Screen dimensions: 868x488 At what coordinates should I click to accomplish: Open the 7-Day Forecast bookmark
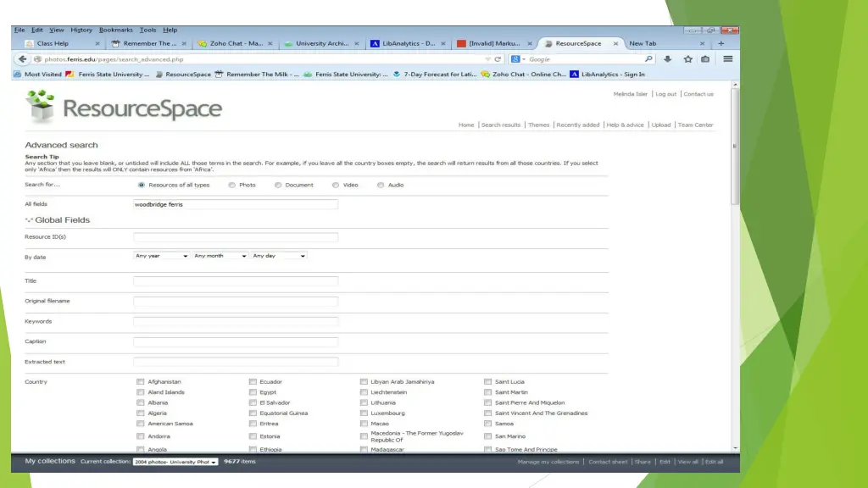pyautogui.click(x=435, y=75)
